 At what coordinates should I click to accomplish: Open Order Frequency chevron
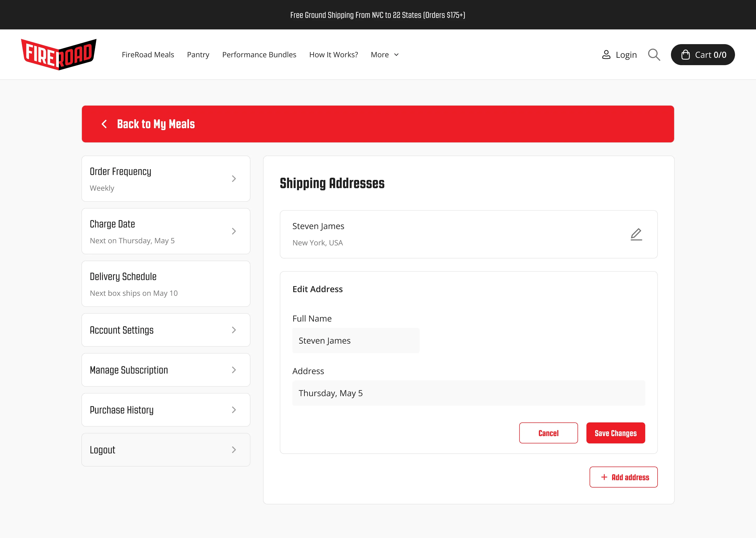pos(234,179)
